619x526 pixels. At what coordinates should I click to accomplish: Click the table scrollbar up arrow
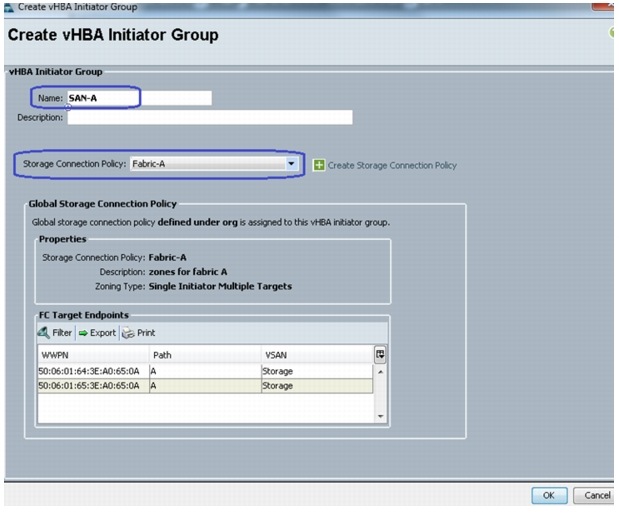point(381,372)
